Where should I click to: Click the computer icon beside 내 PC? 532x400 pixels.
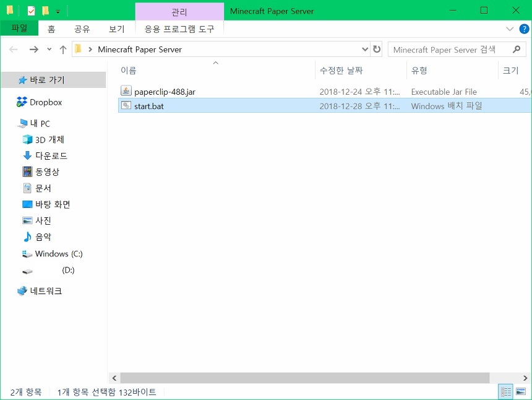[22, 123]
